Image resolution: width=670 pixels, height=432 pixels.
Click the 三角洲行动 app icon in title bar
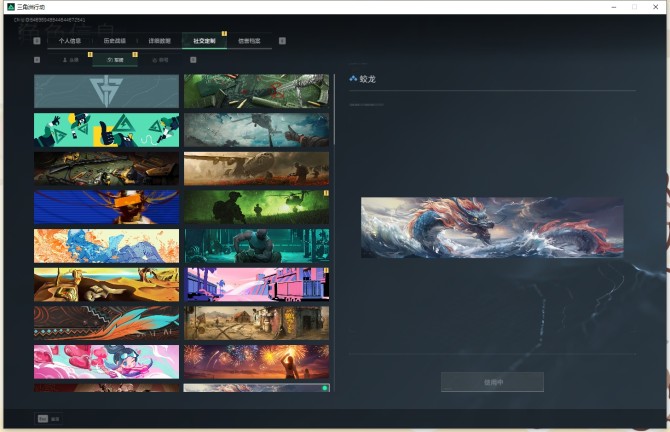tap(11, 7)
